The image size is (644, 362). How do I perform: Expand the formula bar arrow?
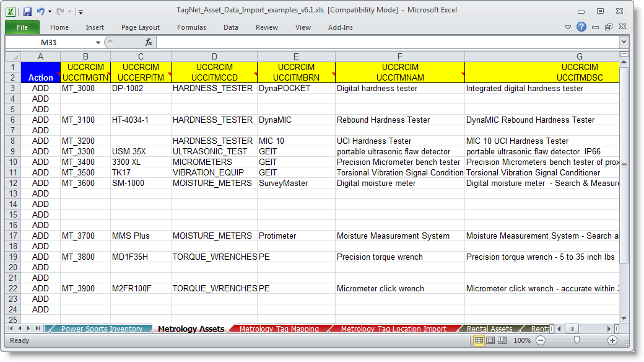click(624, 42)
